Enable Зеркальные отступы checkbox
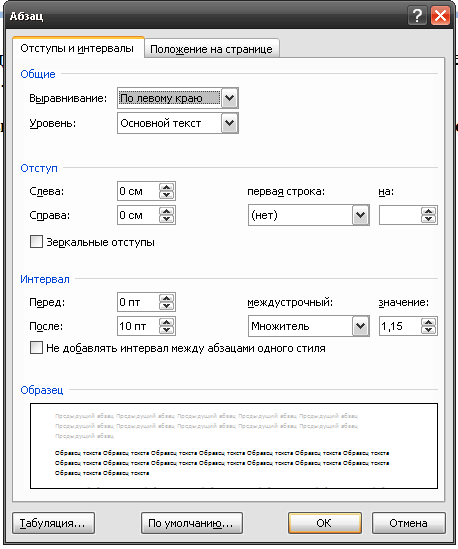This screenshot has width=458, height=549. (x=36, y=242)
